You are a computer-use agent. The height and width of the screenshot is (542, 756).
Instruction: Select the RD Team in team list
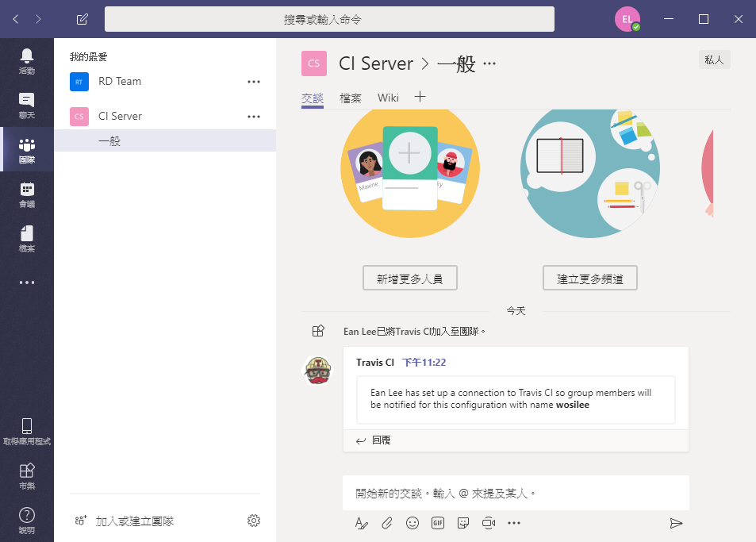click(165, 82)
